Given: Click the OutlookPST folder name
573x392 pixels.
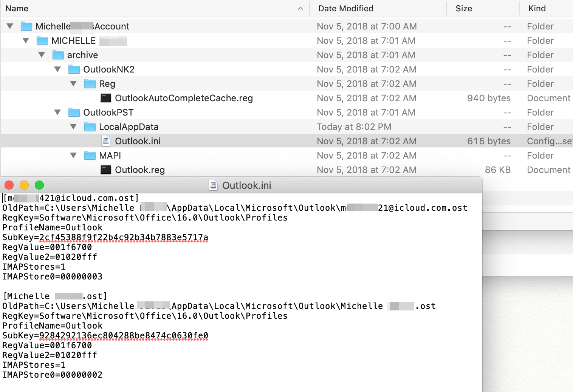Looking at the screenshot, I should pos(108,112).
